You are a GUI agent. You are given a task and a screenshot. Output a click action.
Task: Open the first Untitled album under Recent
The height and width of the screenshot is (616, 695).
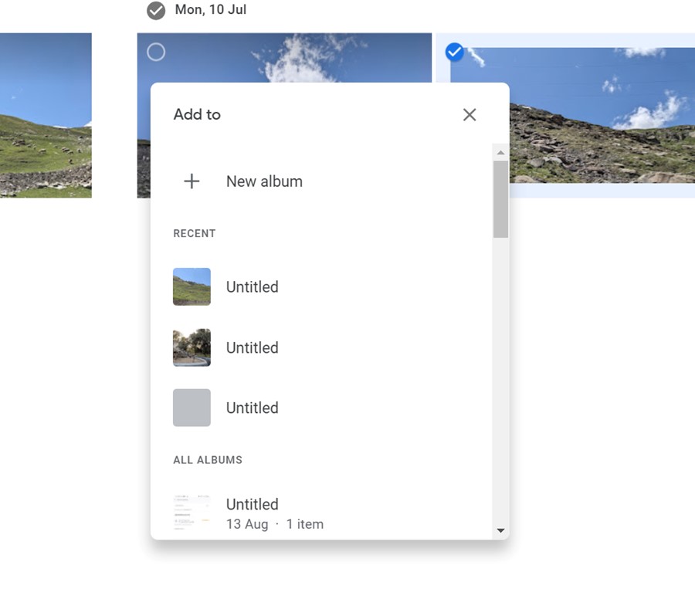(x=252, y=286)
